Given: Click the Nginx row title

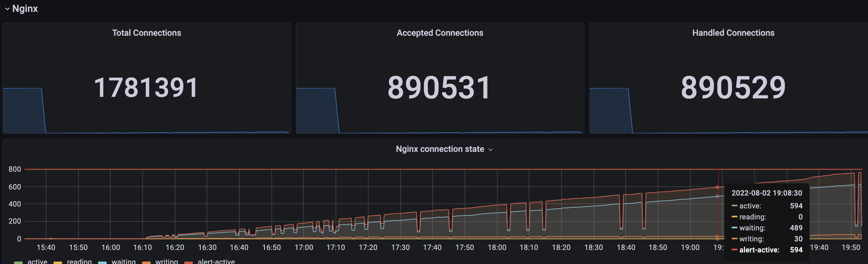Looking at the screenshot, I should pos(25,9).
